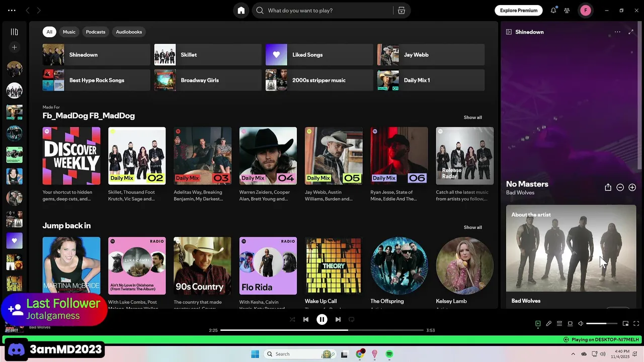
Task: Open the three-dot app menu
Action: click(12, 11)
